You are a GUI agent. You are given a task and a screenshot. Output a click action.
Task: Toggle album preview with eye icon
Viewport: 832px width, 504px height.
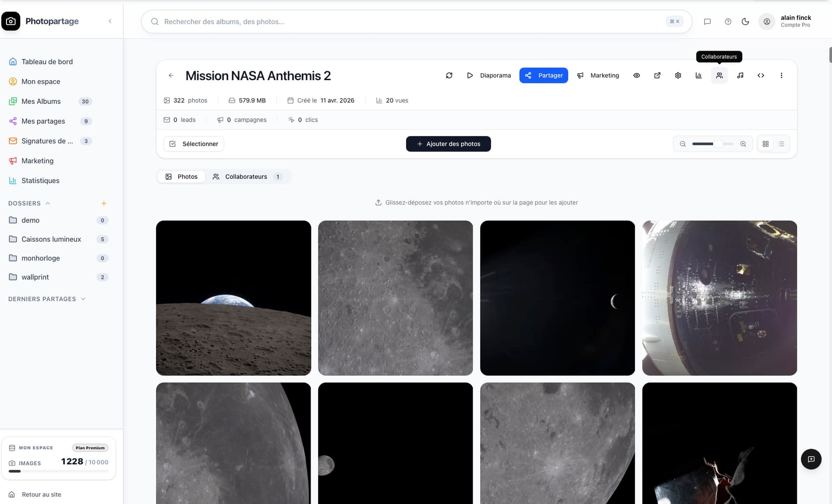(x=637, y=75)
